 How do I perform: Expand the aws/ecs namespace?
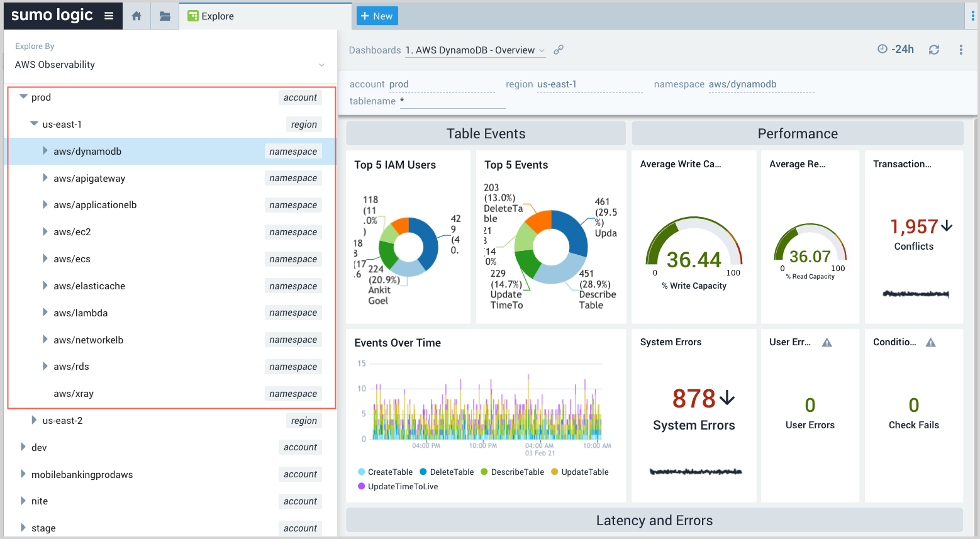coord(45,258)
